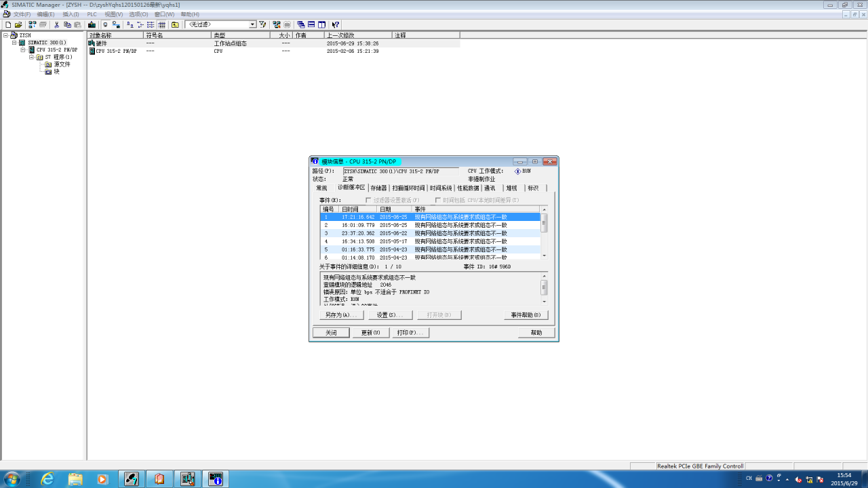The height and width of the screenshot is (488, 868).
Task: Open the <无过滤> filter dropdown
Action: [252, 24]
